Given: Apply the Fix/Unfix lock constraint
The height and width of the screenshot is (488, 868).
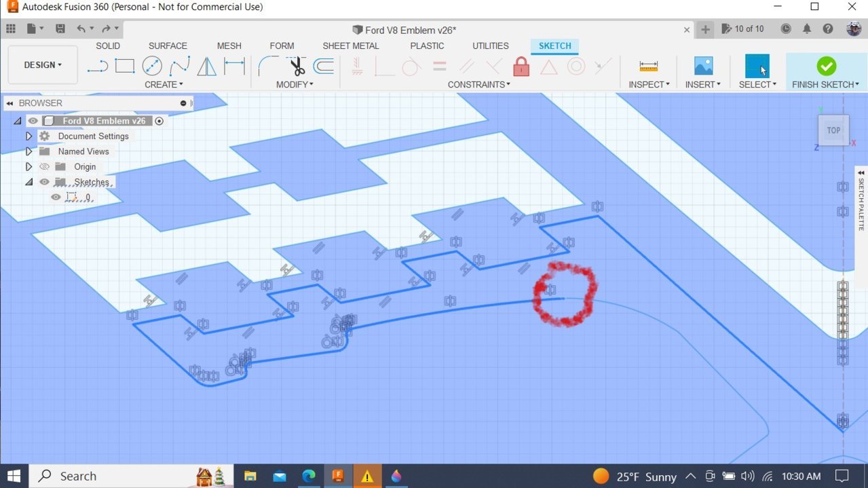Looking at the screenshot, I should 521,66.
